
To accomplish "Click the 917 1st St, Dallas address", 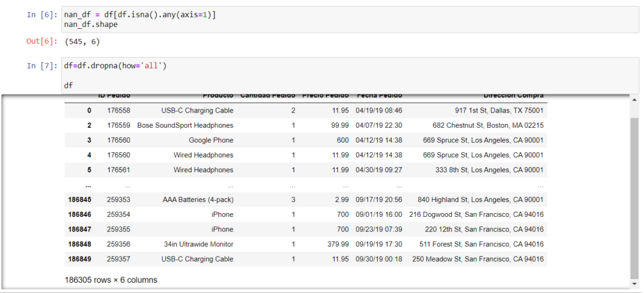I will [499, 111].
